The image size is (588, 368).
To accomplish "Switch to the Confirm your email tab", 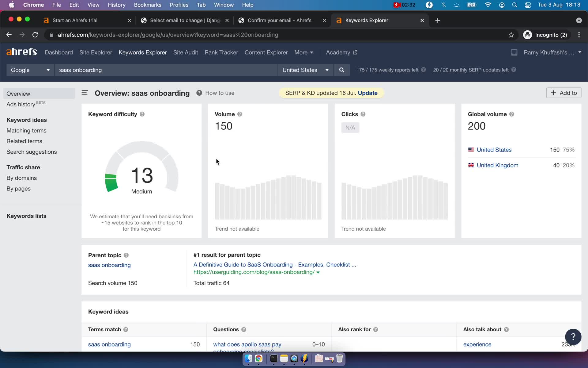I will 279,20.
